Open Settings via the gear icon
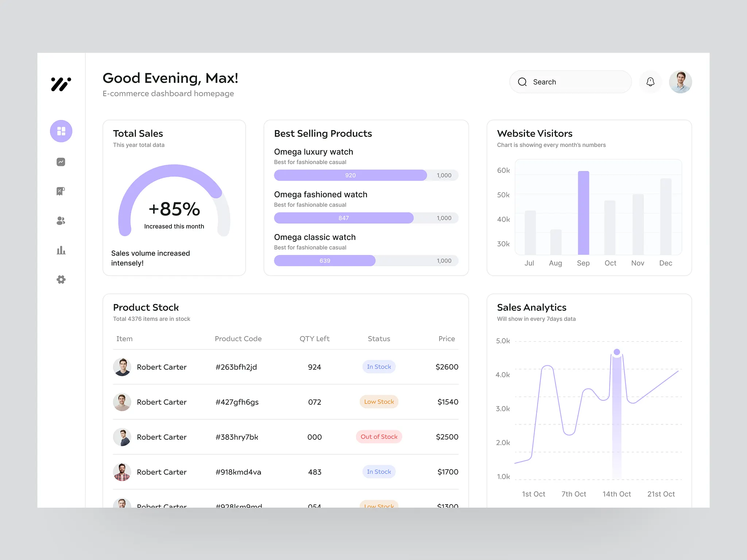 point(61,279)
